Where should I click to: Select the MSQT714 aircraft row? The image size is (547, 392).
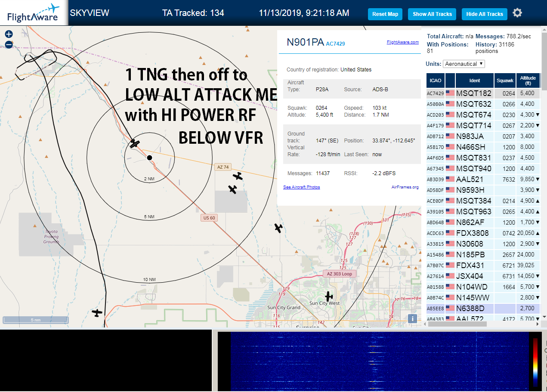(483, 125)
